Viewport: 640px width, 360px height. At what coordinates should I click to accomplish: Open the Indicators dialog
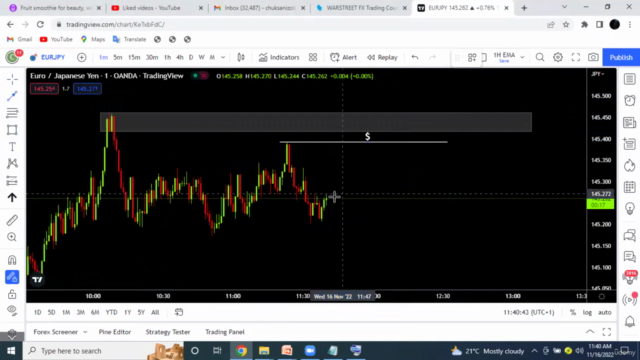pos(279,58)
